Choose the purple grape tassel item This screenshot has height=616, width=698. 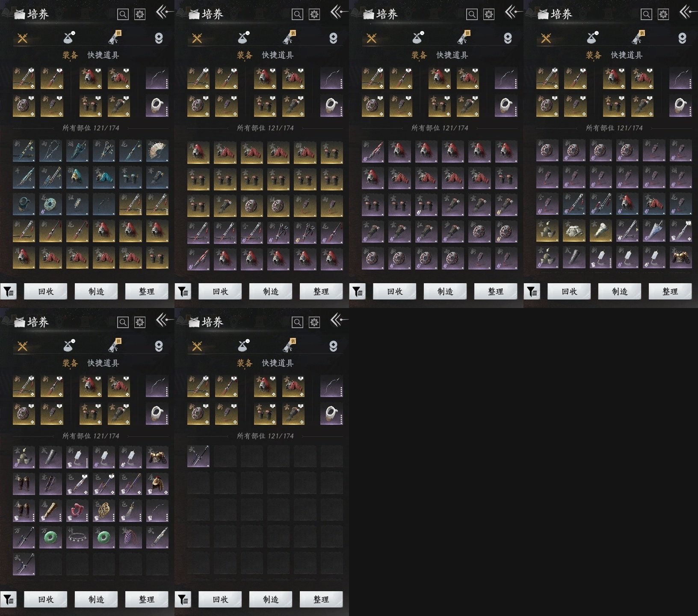pos(131,538)
